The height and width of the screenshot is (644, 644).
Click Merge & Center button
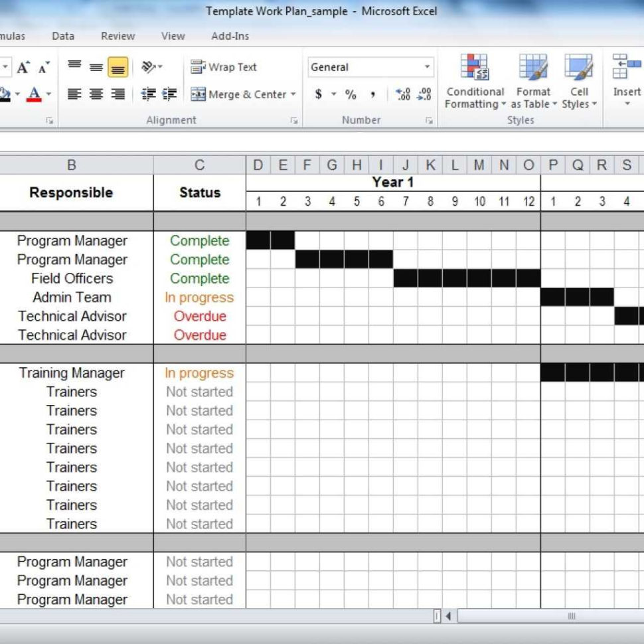238,94
